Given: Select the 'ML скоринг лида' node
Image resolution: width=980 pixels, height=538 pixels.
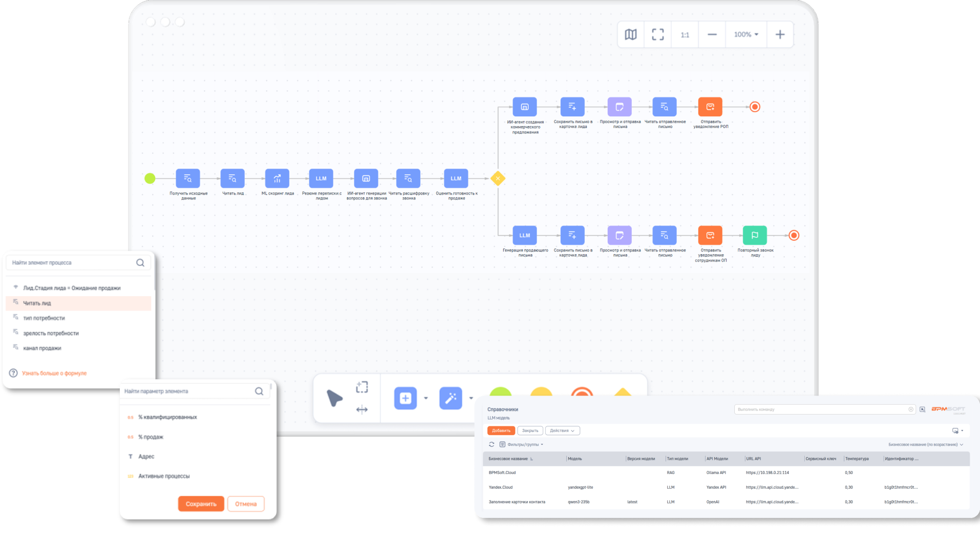Looking at the screenshot, I should 277,178.
